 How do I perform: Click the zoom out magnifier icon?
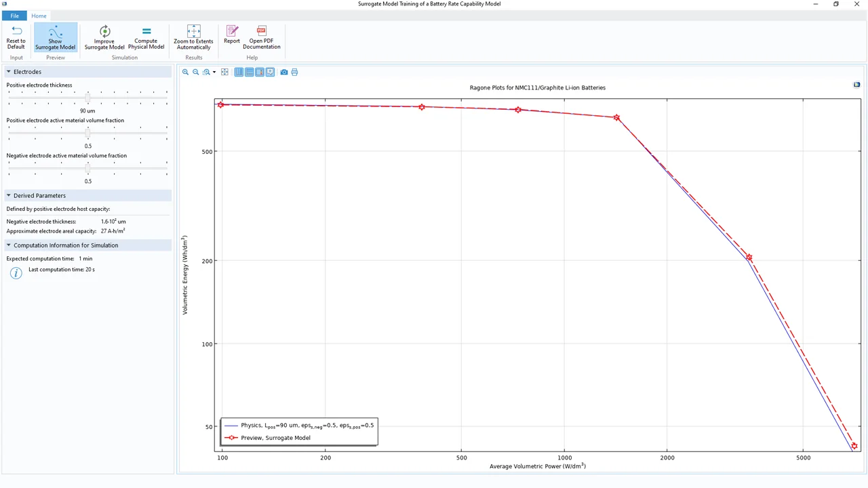pyautogui.click(x=196, y=72)
